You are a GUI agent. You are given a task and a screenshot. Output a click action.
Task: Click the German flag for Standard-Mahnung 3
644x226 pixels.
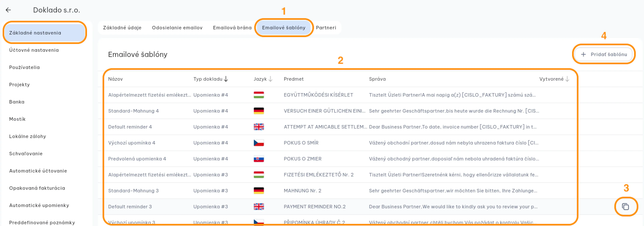pyautogui.click(x=259, y=191)
